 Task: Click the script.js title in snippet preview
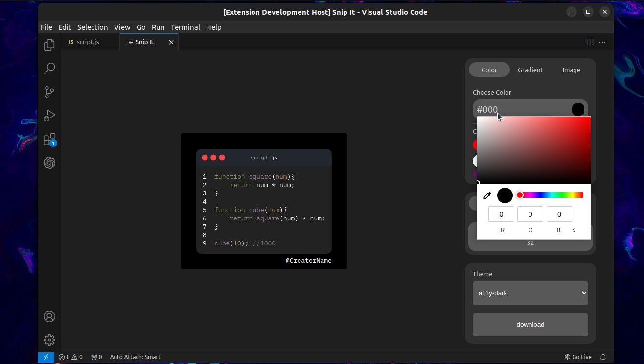(264, 158)
